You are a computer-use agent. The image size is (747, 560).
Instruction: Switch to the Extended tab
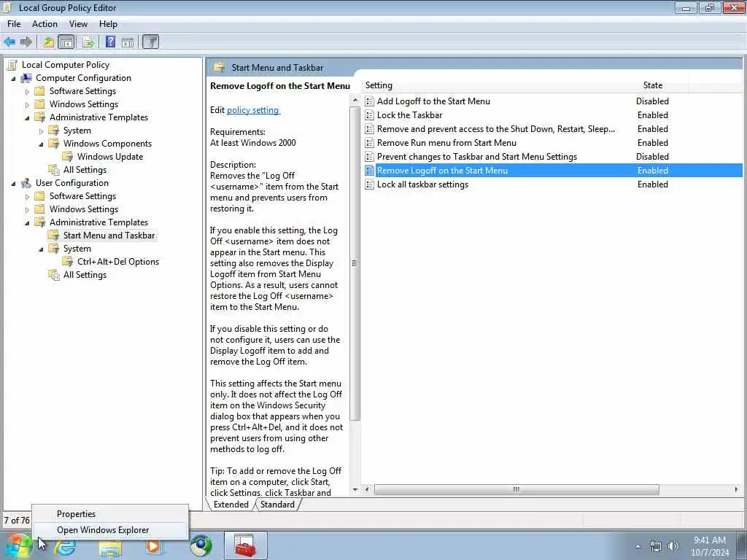point(231,505)
